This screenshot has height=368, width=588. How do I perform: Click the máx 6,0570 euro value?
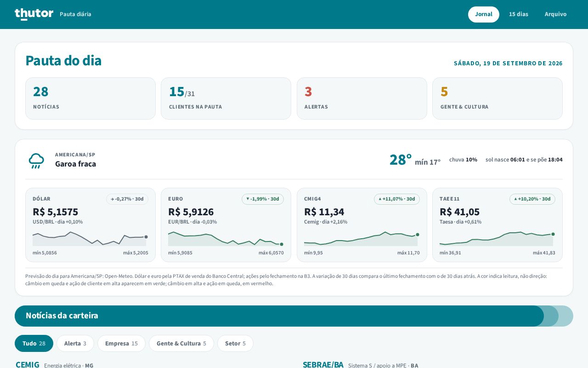(x=271, y=253)
